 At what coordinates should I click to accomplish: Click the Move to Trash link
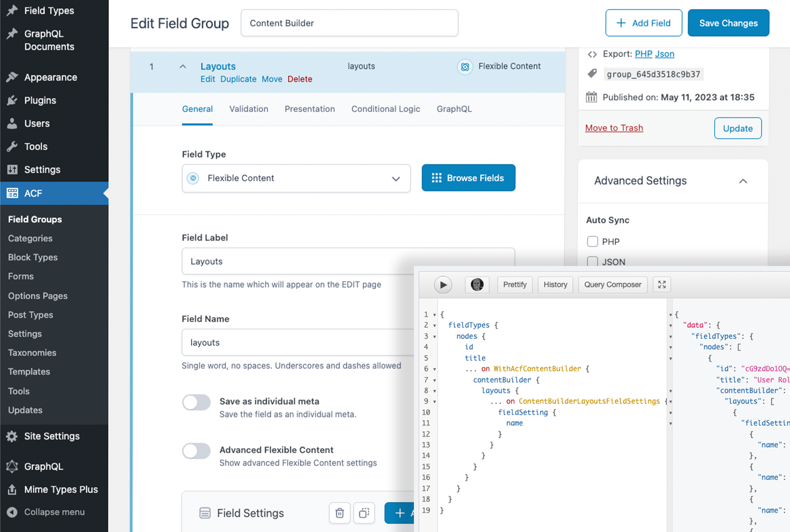[x=614, y=128]
